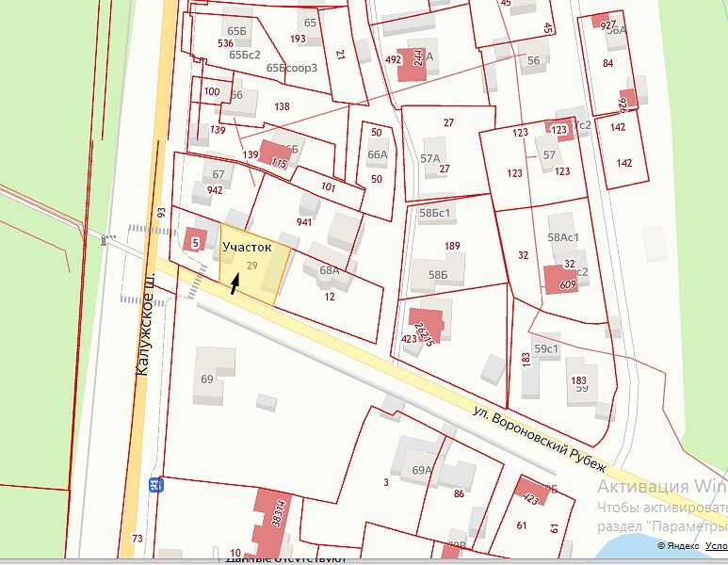Select building 59с1

[546, 348]
